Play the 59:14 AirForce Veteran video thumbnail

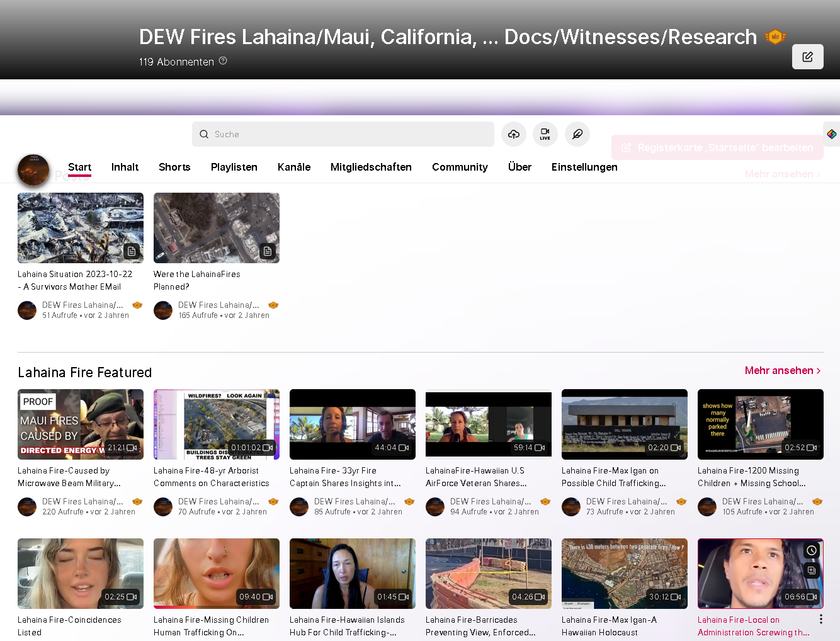click(489, 424)
